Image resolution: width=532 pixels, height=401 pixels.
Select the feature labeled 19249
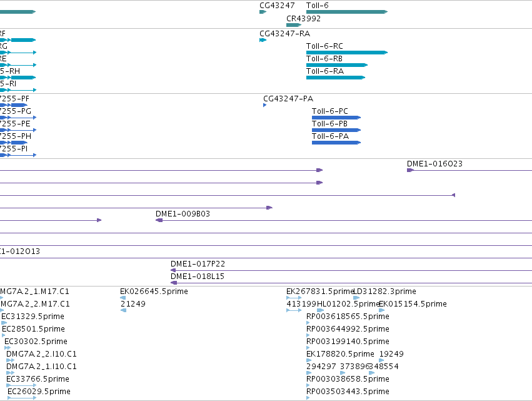(382, 360)
